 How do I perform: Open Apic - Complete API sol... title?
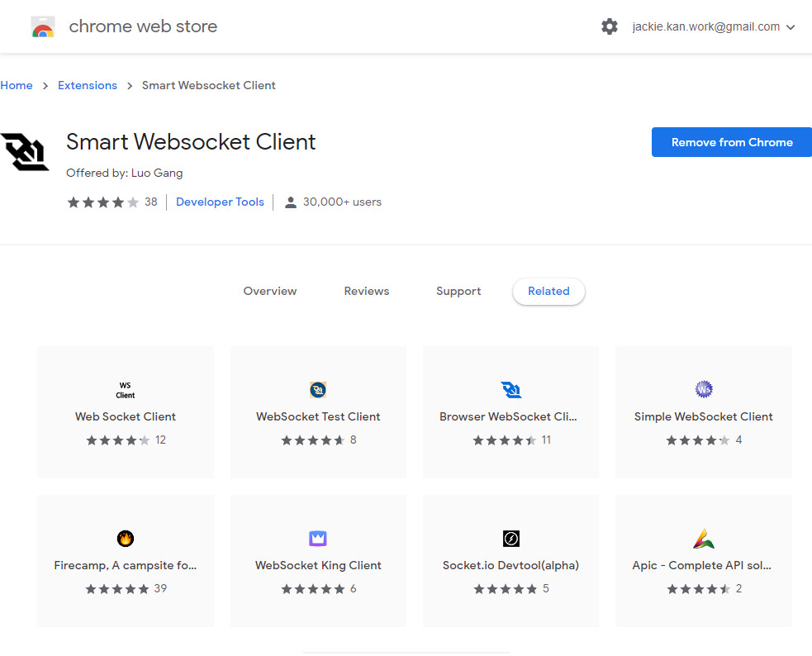coord(701,565)
